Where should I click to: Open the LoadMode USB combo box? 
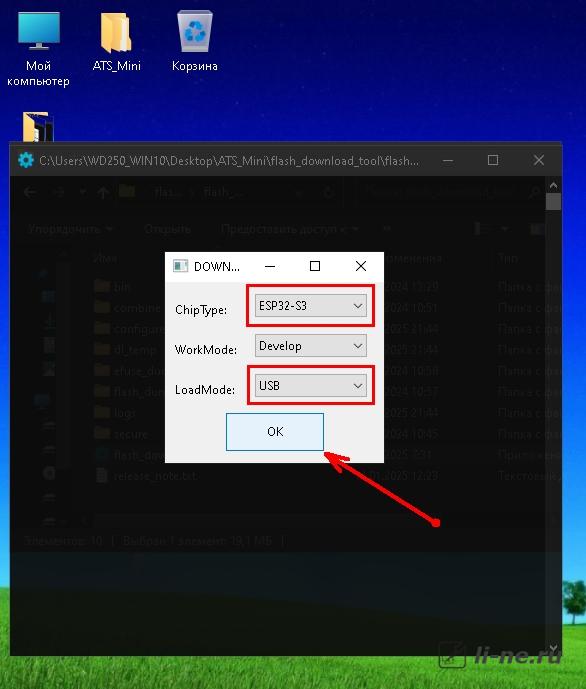tap(311, 385)
